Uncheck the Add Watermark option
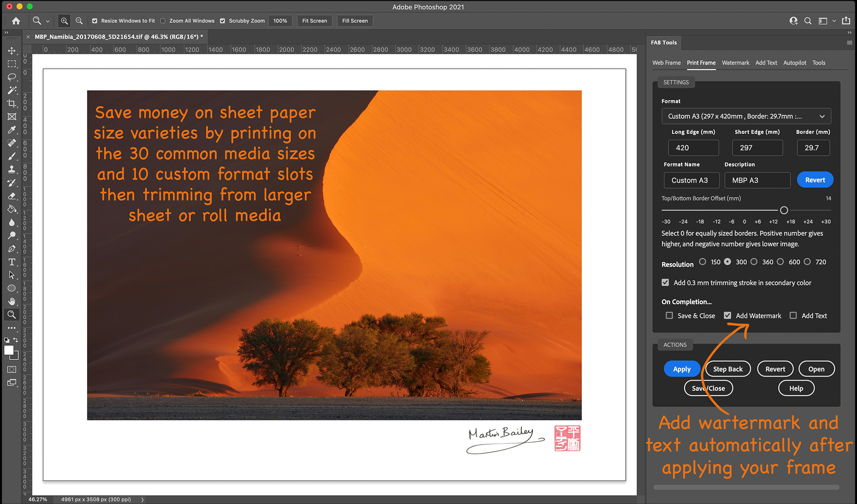The height and width of the screenshot is (504, 857). 728,315
